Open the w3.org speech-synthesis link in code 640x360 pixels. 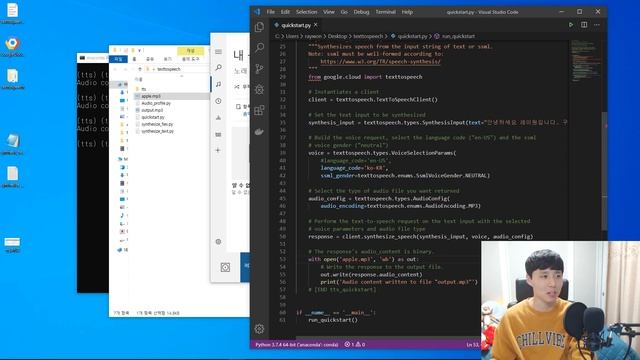pos(380,62)
